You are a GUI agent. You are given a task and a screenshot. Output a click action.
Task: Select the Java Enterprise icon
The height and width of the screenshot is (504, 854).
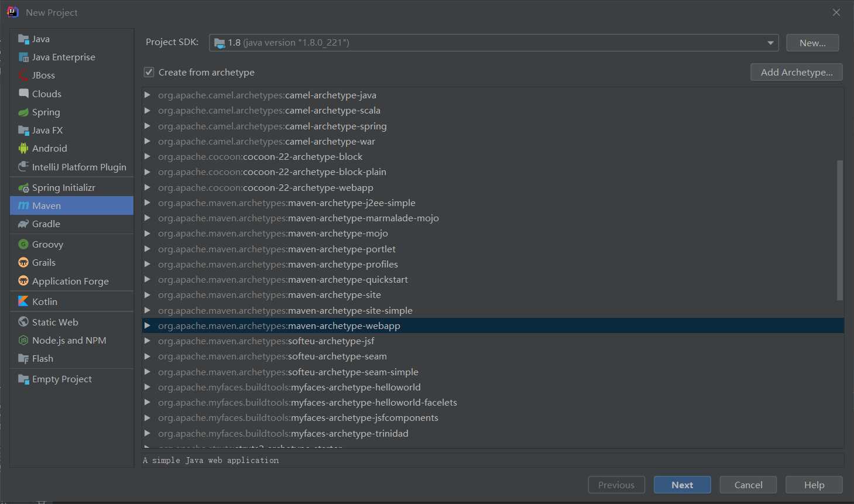23,57
